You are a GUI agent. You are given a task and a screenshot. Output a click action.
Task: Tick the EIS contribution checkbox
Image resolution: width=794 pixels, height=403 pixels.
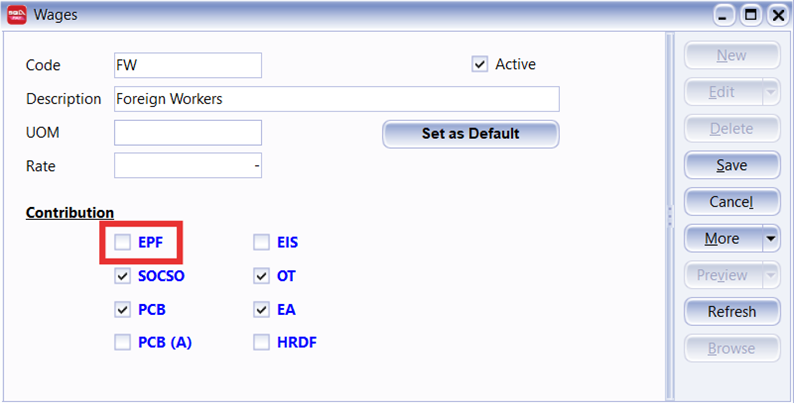click(261, 242)
